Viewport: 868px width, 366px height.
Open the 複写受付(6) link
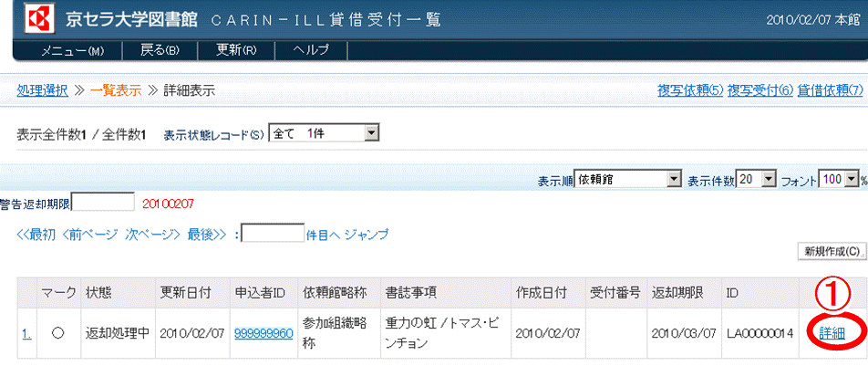760,90
